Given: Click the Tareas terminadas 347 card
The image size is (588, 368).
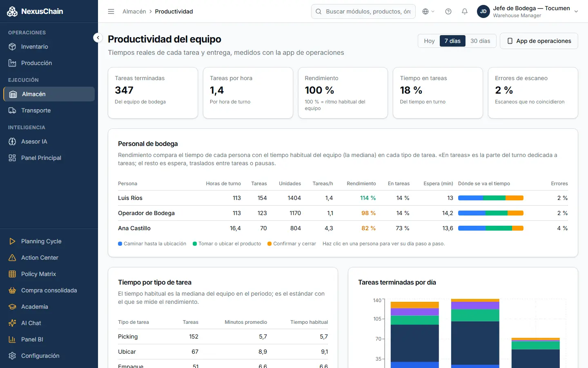Looking at the screenshot, I should click(153, 93).
